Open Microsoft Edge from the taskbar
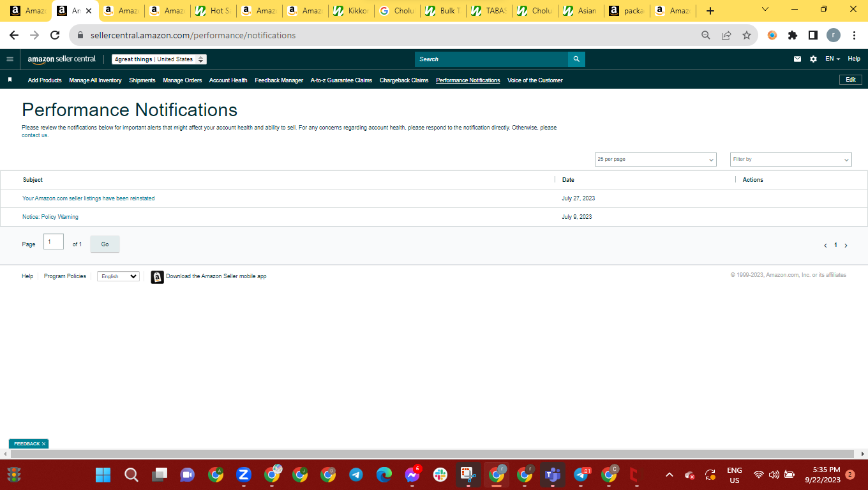Screen dimensions: 868x490 [x=384, y=475]
